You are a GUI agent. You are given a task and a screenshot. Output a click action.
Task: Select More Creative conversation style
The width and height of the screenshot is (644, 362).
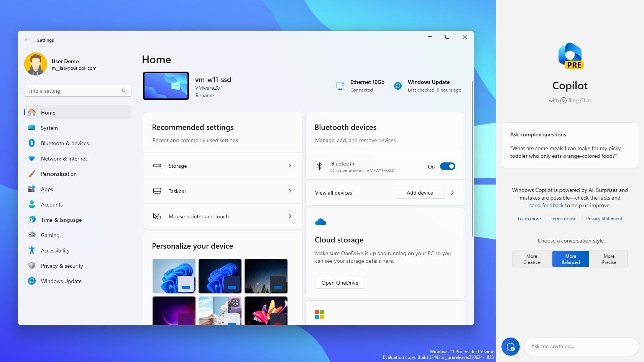pos(532,259)
